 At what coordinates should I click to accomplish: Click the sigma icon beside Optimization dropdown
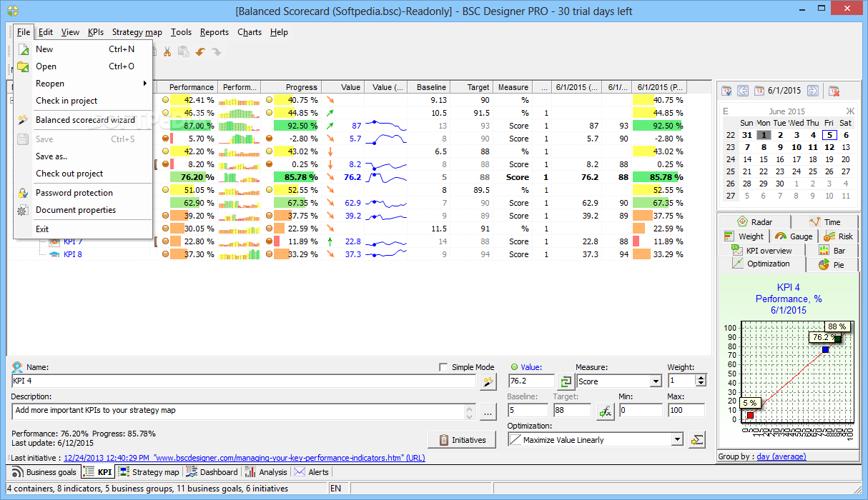(x=697, y=440)
